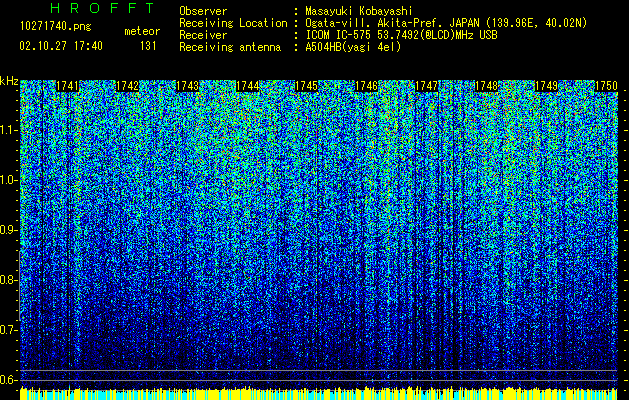The image size is (629, 400).
Task: Click the 1741 time marker
Action: (67, 86)
